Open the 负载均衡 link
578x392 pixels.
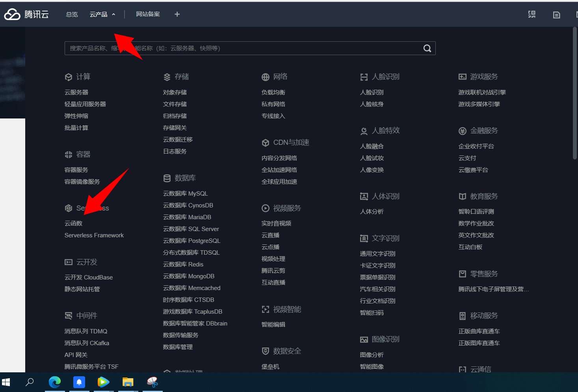[x=273, y=92]
